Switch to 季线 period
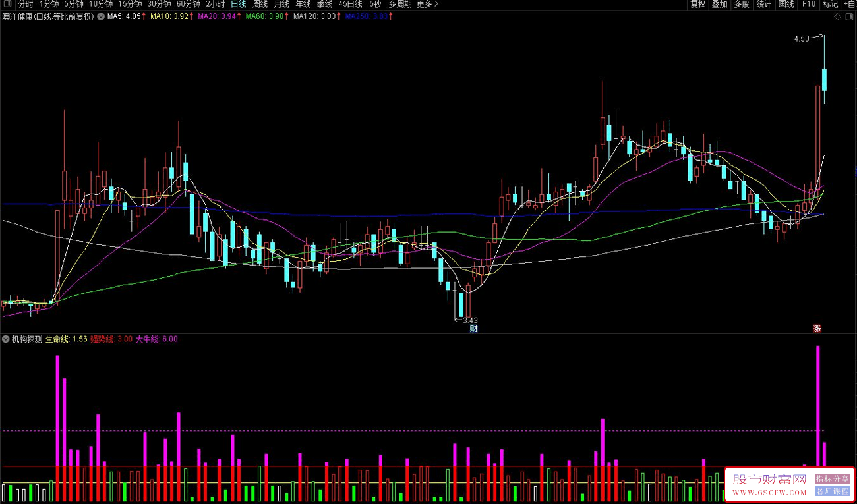The height and width of the screenshot is (504, 857). click(x=325, y=4)
